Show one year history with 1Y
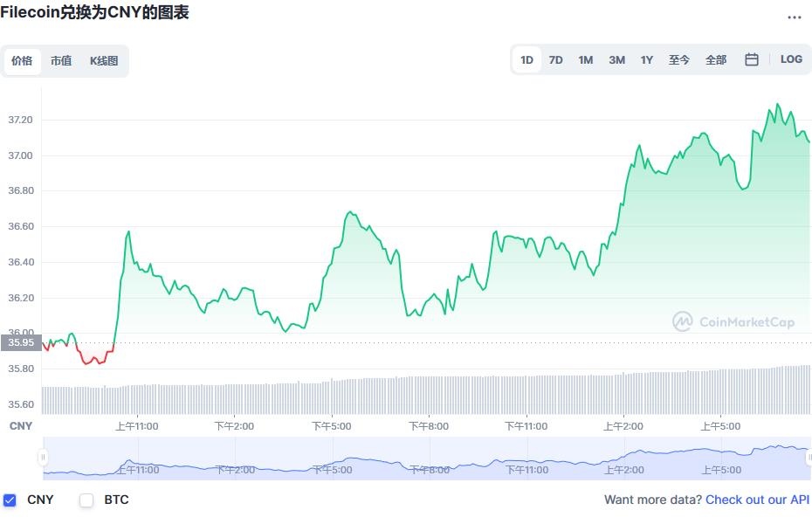Viewport: 812px width, 524px height. point(646,59)
